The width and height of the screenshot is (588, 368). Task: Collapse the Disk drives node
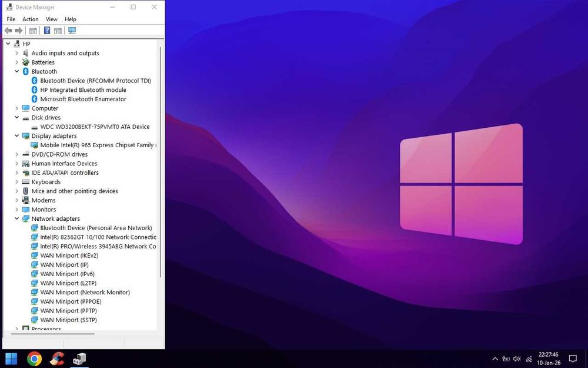[16, 118]
